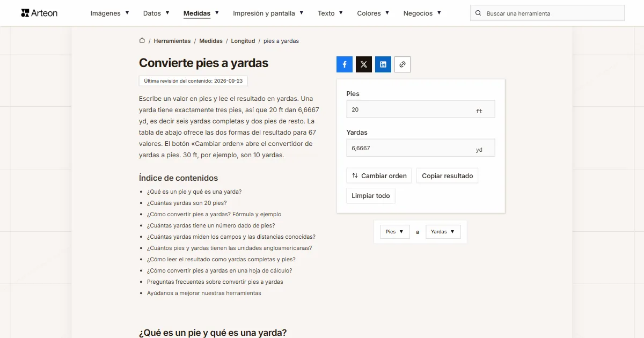Open the Colores menu
The width and height of the screenshot is (644, 338).
pos(374,13)
